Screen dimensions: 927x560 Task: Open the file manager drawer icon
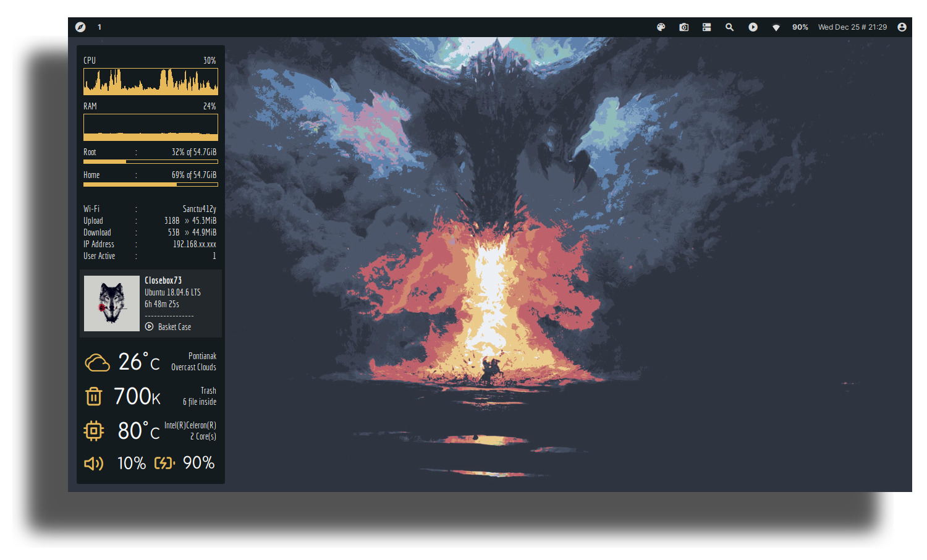pos(706,27)
